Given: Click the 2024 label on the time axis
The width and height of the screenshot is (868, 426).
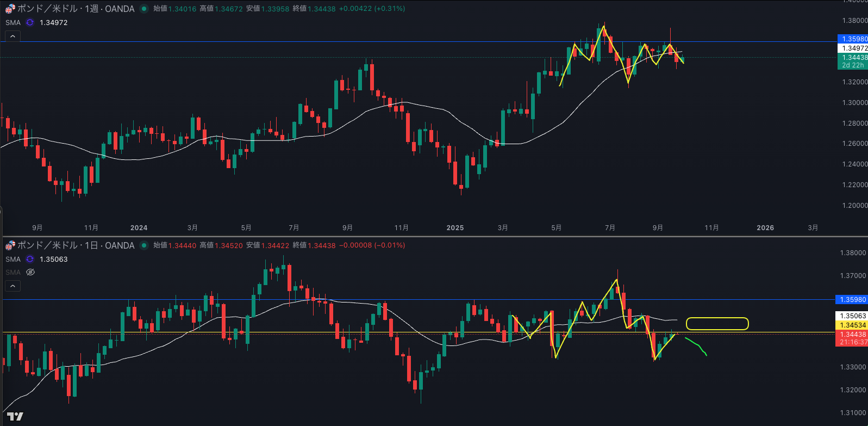Looking at the screenshot, I should pyautogui.click(x=139, y=228).
